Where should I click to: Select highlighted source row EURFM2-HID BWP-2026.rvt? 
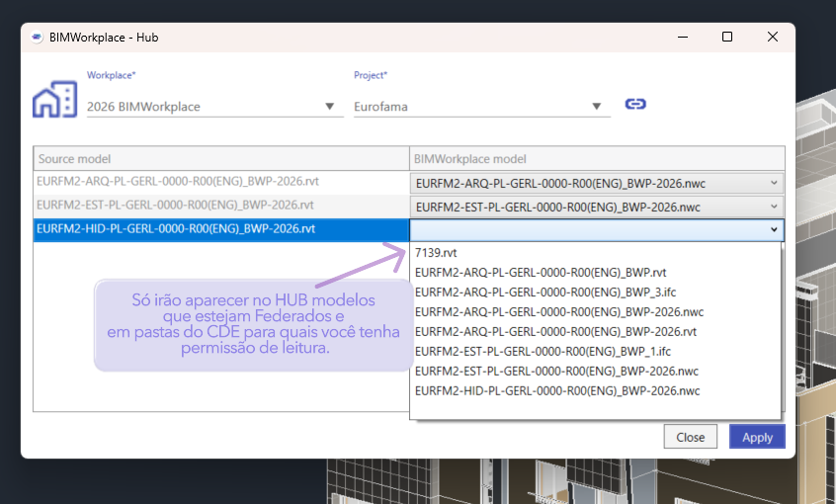[x=221, y=229]
